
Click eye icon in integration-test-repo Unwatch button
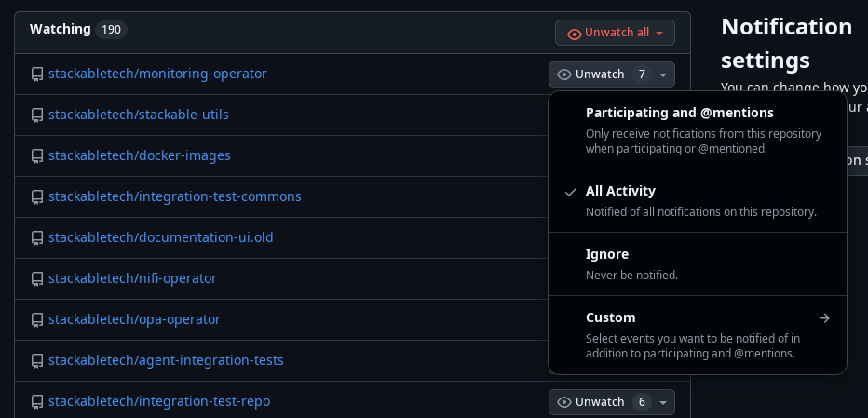[564, 402]
